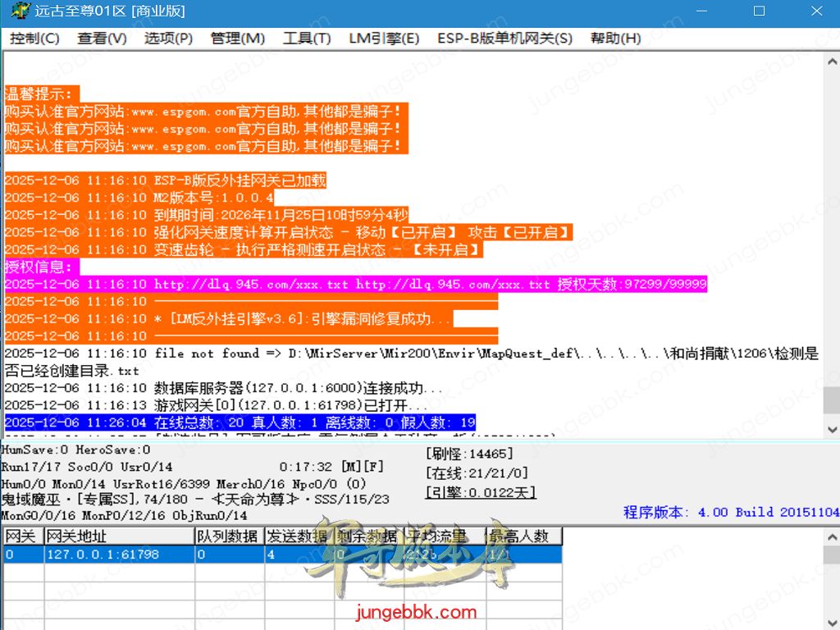Viewport: 840px width, 630px height.
Task: Close the 远古至尊01区 window
Action: (816, 11)
